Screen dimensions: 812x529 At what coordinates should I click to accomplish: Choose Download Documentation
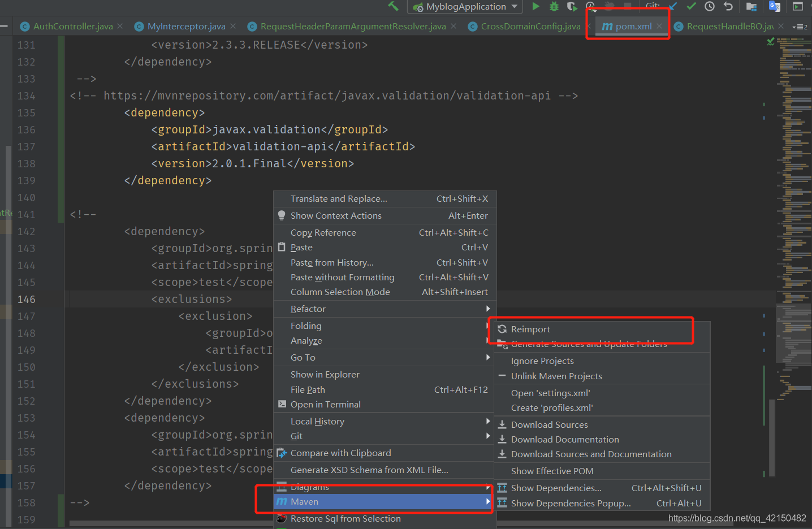click(x=602, y=440)
